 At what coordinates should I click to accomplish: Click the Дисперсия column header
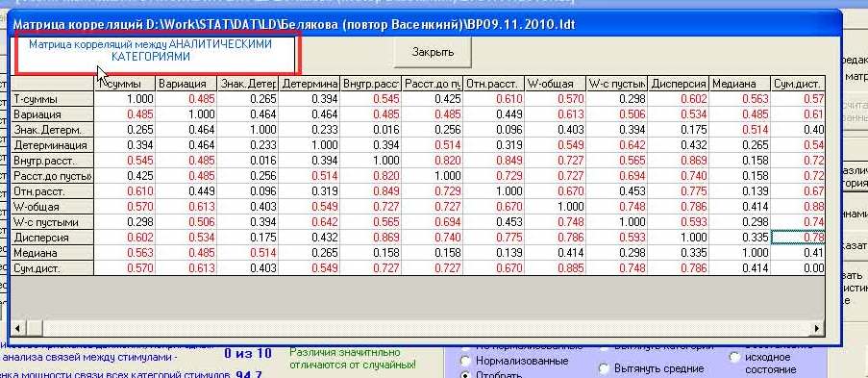coord(678,84)
